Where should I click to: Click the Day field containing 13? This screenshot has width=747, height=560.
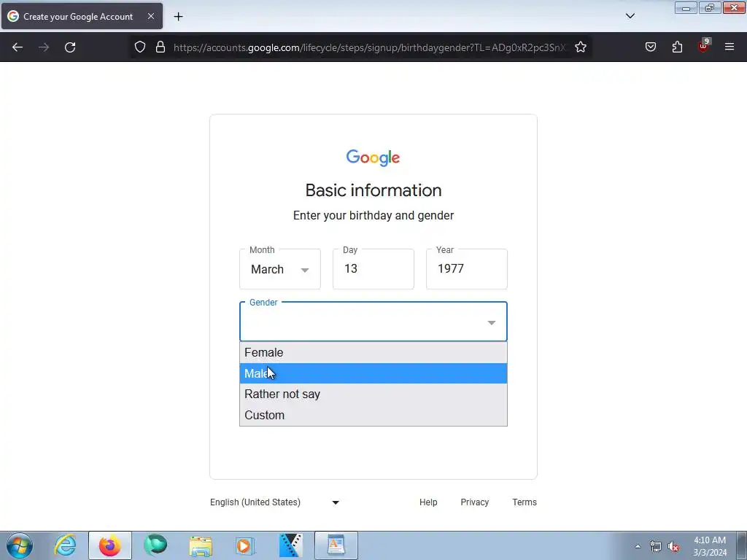pyautogui.click(x=373, y=269)
